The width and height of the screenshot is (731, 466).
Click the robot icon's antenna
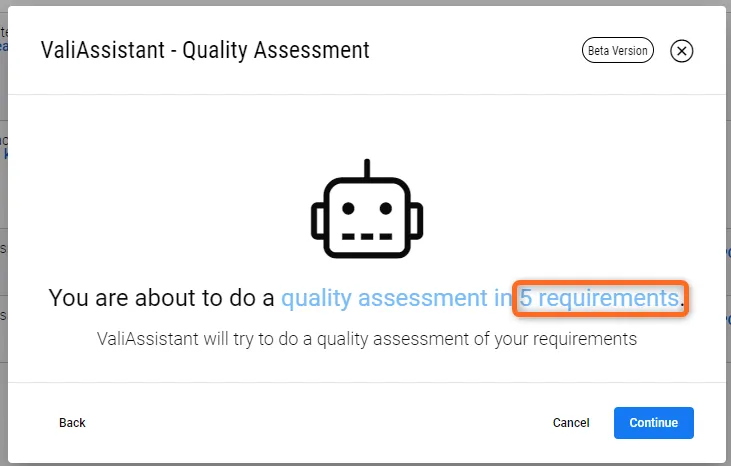point(367,168)
